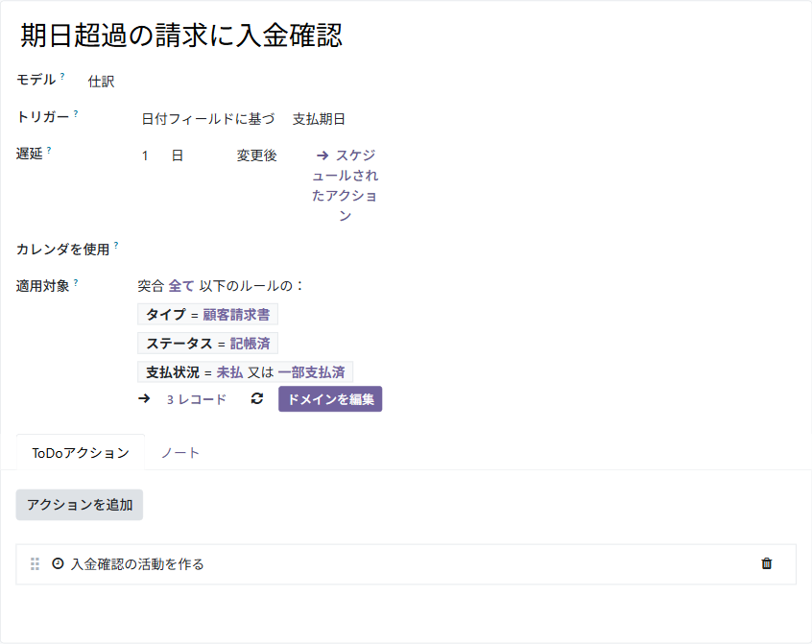Show help tooltip next to 遅延
Screen dimensions: 812x644
pos(49,150)
